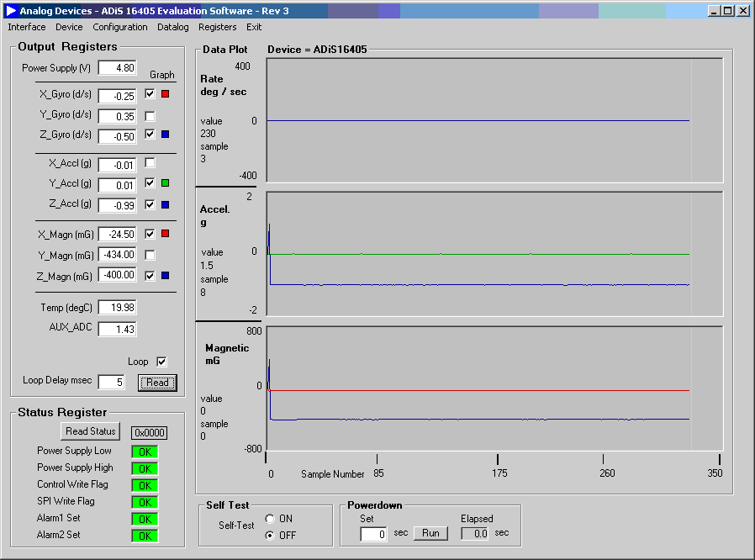The height and width of the screenshot is (560, 755).
Task: Click the Elapsed seconds field
Action: coord(475,533)
